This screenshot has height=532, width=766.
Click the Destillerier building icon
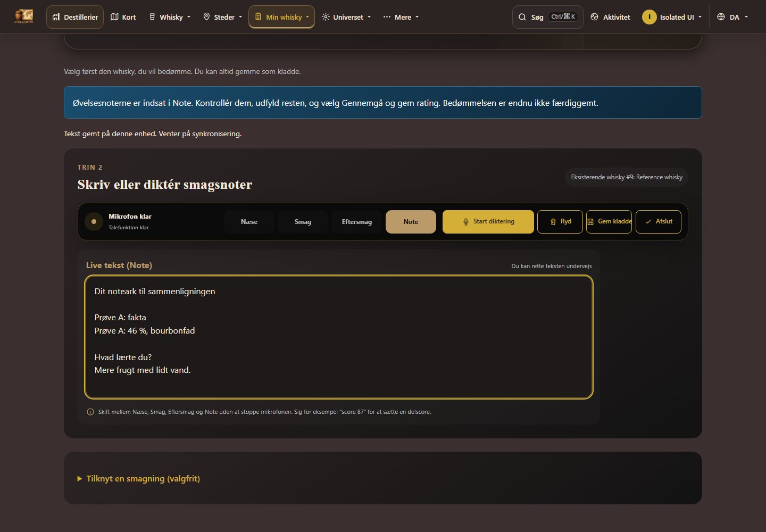56,17
